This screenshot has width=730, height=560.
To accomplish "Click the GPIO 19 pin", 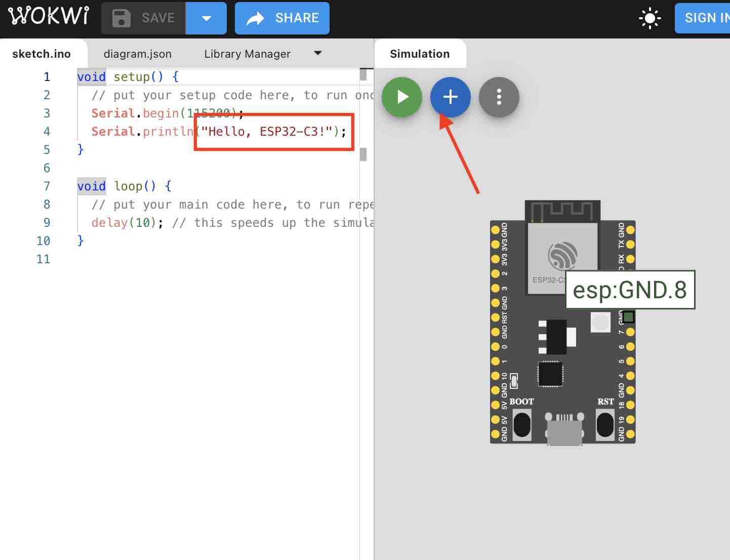I will [x=630, y=420].
